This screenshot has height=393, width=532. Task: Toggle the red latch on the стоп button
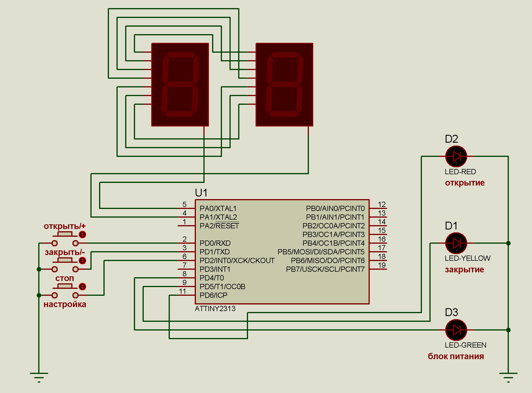(x=83, y=287)
